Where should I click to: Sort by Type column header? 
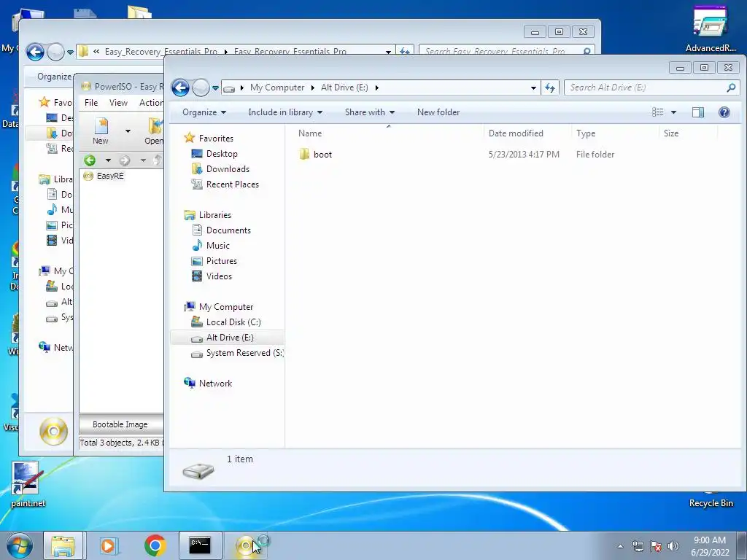coord(586,133)
